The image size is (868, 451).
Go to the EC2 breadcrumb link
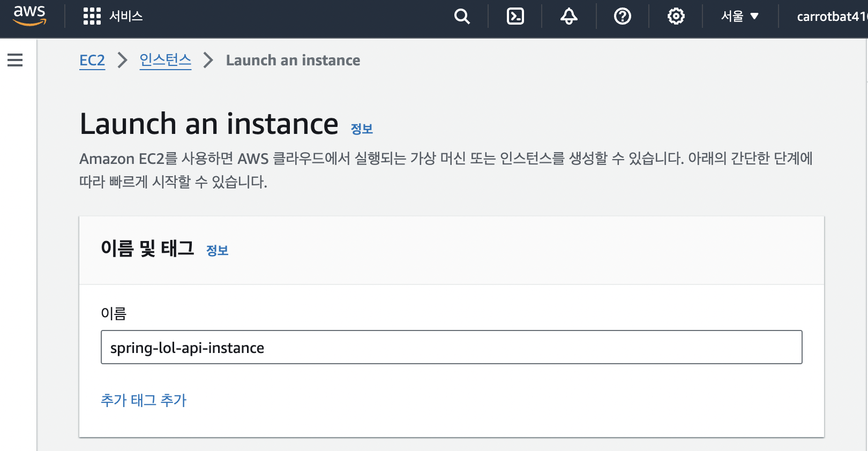click(92, 61)
